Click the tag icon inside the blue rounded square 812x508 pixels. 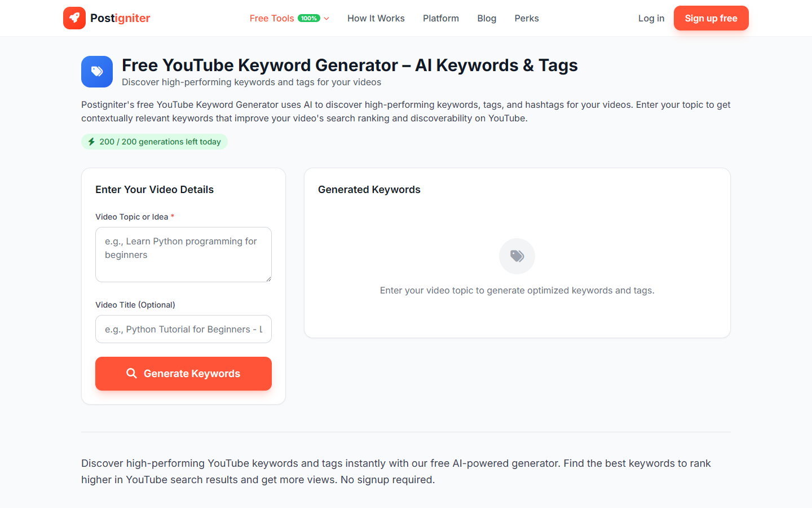[96, 72]
